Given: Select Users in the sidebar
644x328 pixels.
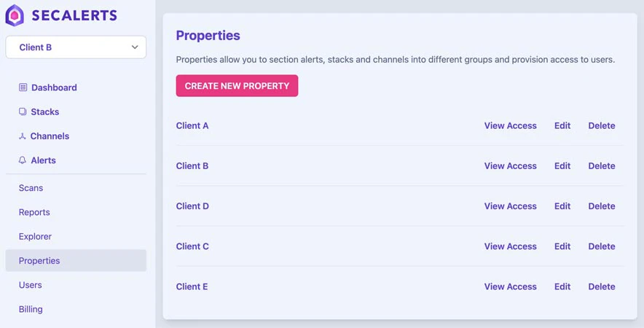Looking at the screenshot, I should pos(31,285).
